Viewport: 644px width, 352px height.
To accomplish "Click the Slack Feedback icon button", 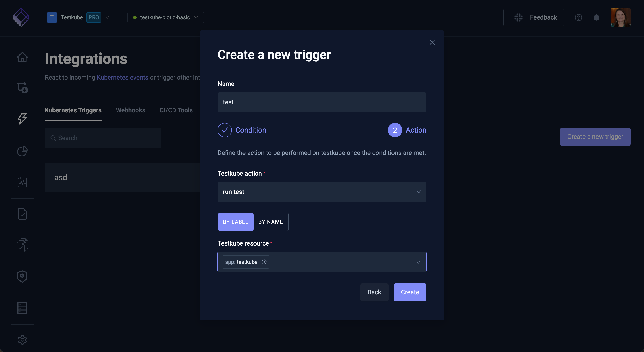I will (x=519, y=17).
